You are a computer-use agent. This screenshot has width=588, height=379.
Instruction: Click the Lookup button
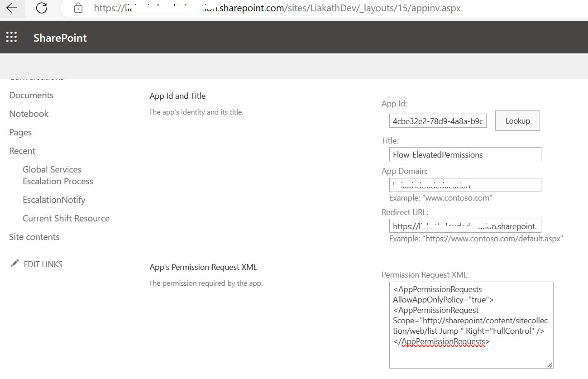pos(517,121)
